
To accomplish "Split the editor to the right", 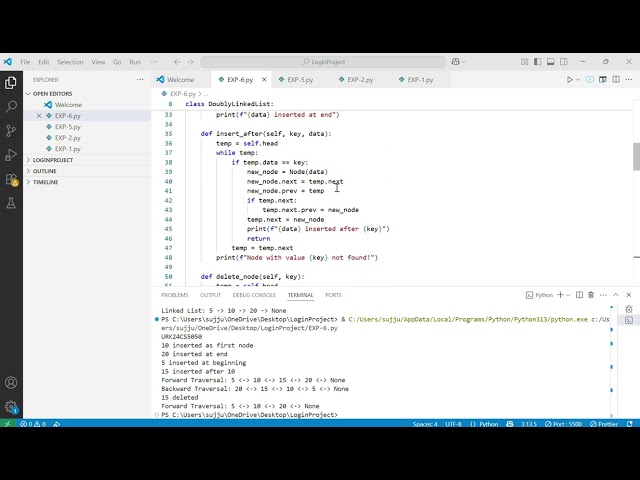I will click(x=616, y=80).
